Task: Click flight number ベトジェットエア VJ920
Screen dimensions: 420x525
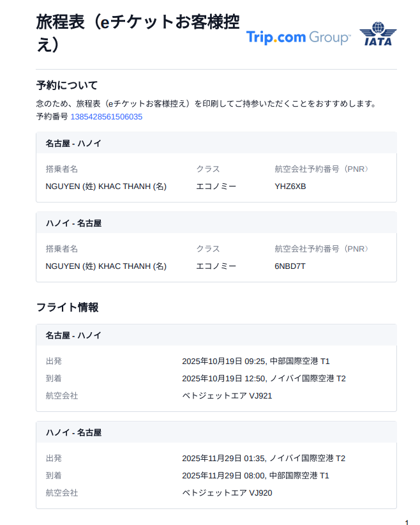Action: (227, 493)
